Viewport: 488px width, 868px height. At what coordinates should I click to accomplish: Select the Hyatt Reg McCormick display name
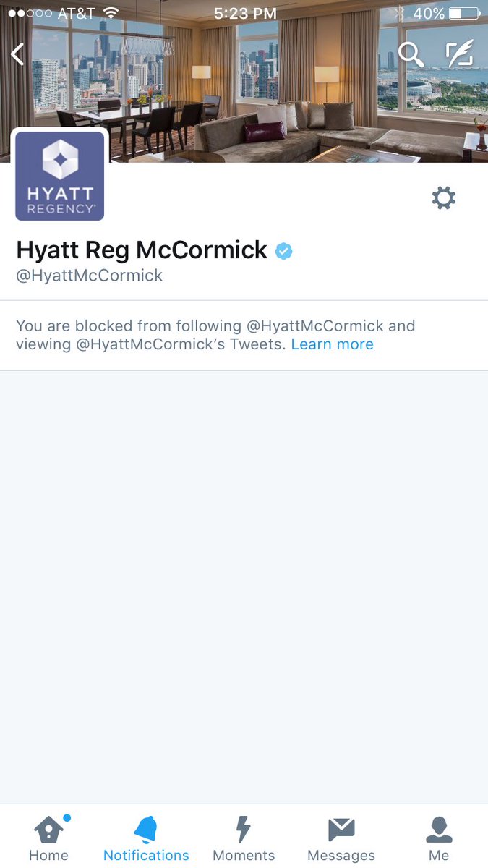point(142,250)
